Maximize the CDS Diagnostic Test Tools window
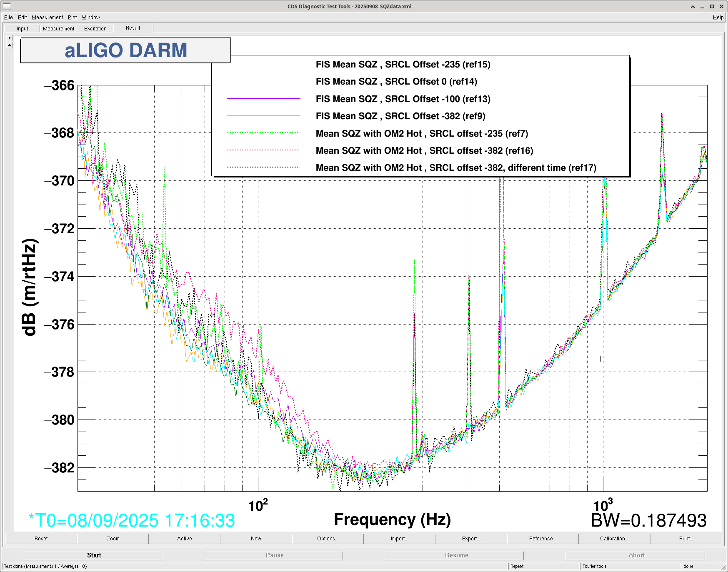 [x=712, y=7]
